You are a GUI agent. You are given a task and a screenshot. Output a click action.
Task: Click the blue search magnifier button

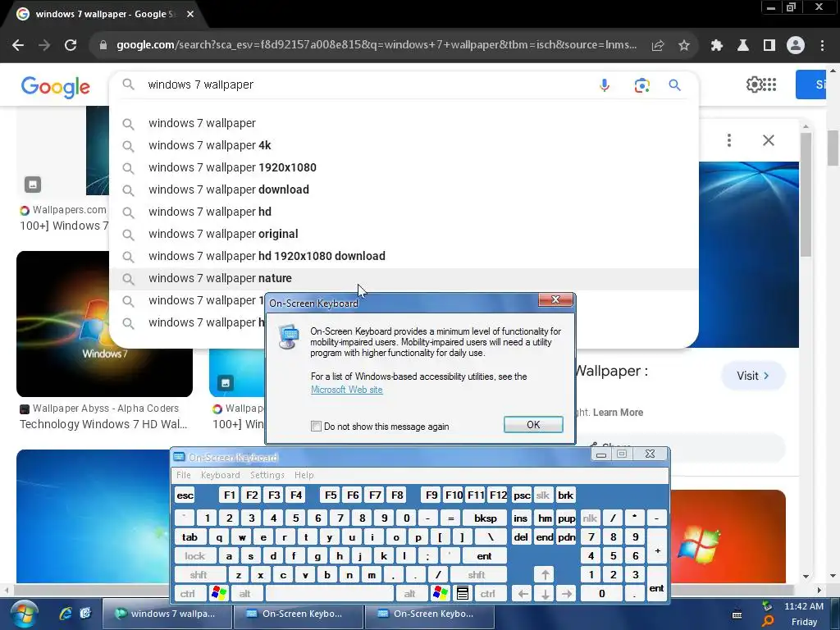[674, 85]
